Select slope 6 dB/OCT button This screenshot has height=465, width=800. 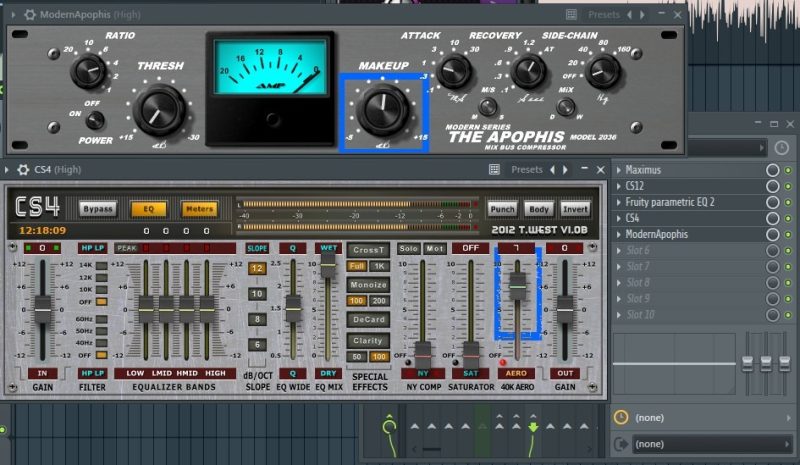click(x=257, y=345)
